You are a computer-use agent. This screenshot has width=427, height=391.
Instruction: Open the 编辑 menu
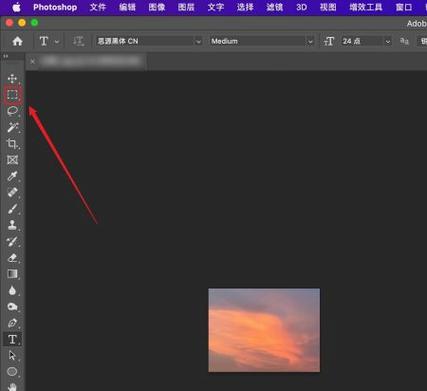tap(127, 7)
